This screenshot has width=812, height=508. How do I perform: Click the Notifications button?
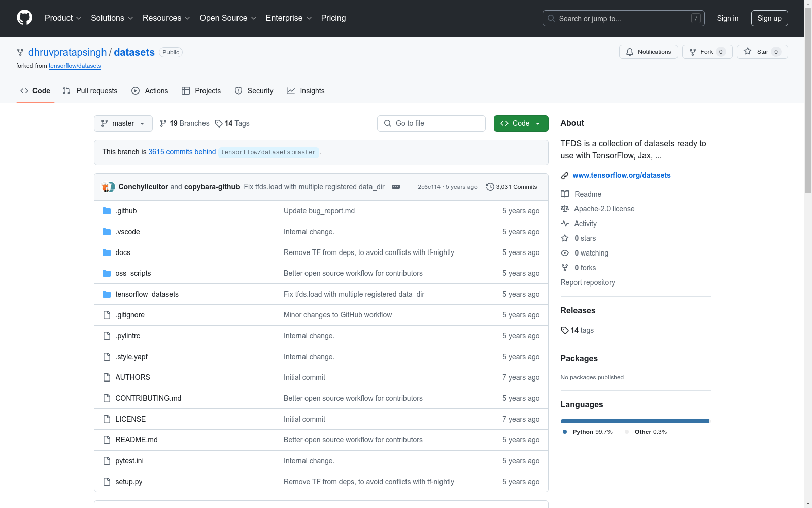point(649,52)
